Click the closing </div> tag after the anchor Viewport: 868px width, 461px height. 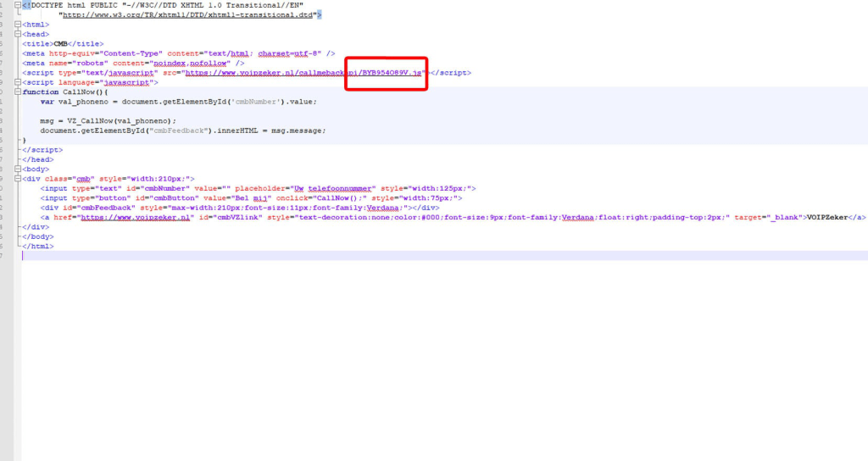[36, 227]
